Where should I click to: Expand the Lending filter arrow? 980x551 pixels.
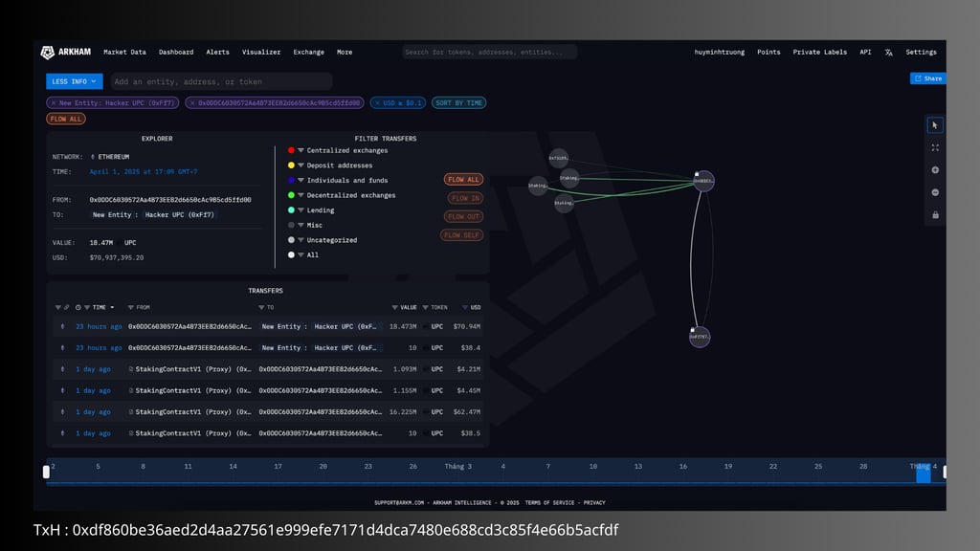(301, 210)
